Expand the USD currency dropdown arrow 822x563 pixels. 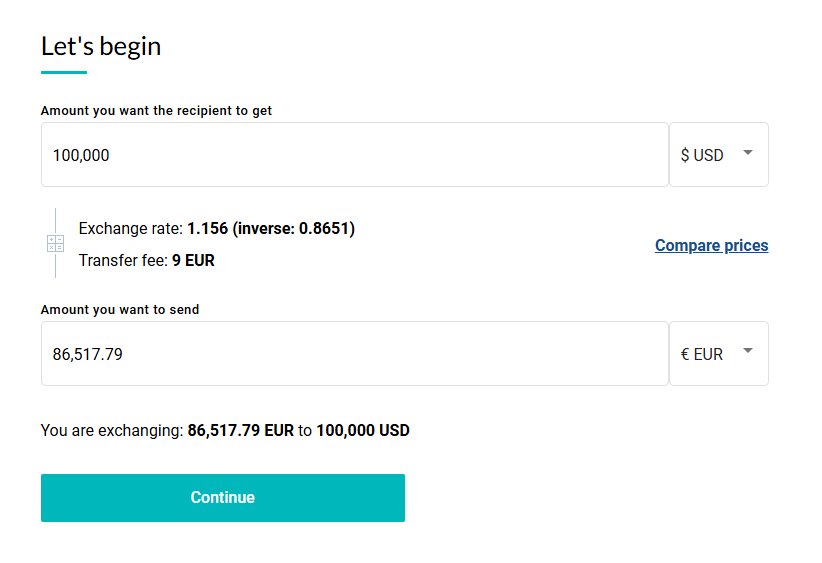point(747,154)
